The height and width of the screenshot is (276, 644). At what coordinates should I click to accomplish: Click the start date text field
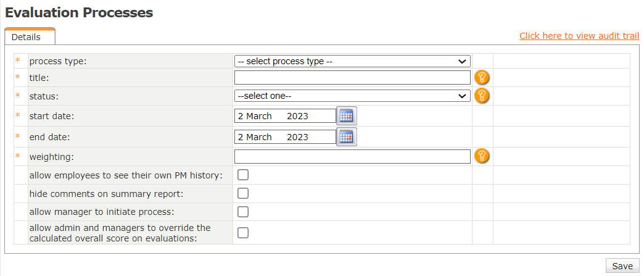pos(284,116)
